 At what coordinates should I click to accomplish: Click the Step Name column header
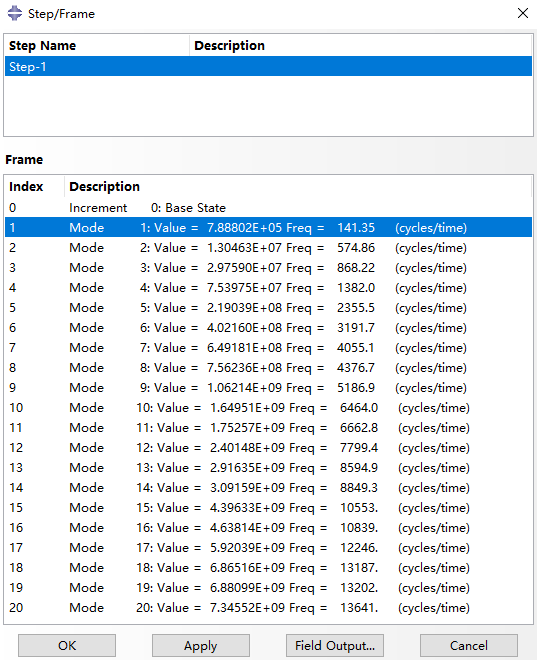click(x=97, y=45)
